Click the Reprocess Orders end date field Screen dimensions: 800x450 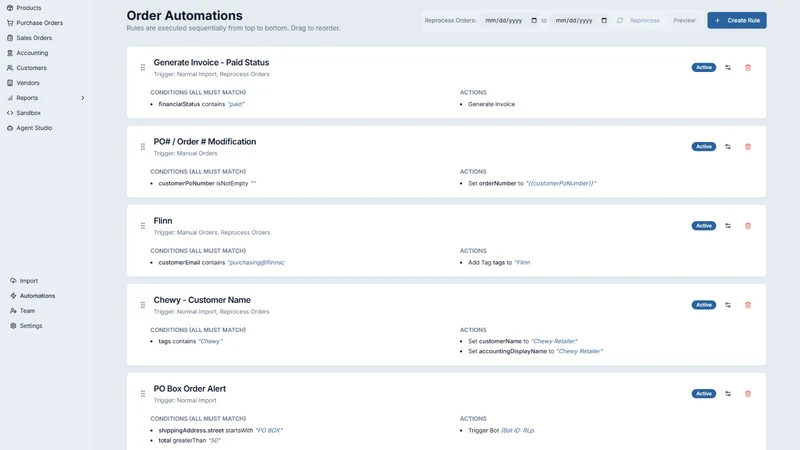(x=581, y=20)
